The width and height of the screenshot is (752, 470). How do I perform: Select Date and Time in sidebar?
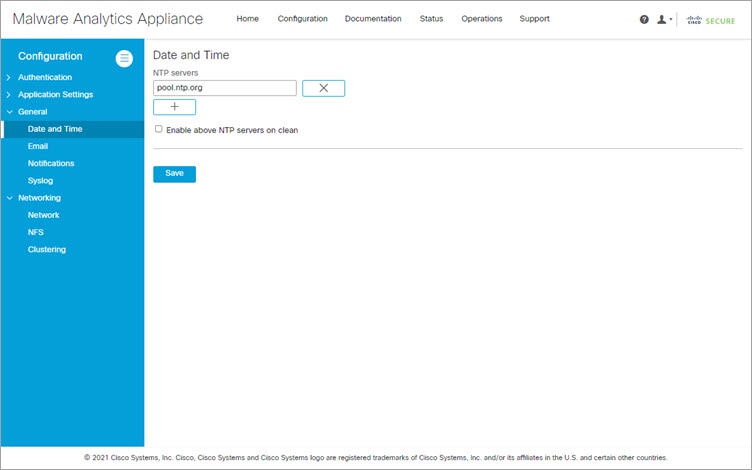(73, 129)
